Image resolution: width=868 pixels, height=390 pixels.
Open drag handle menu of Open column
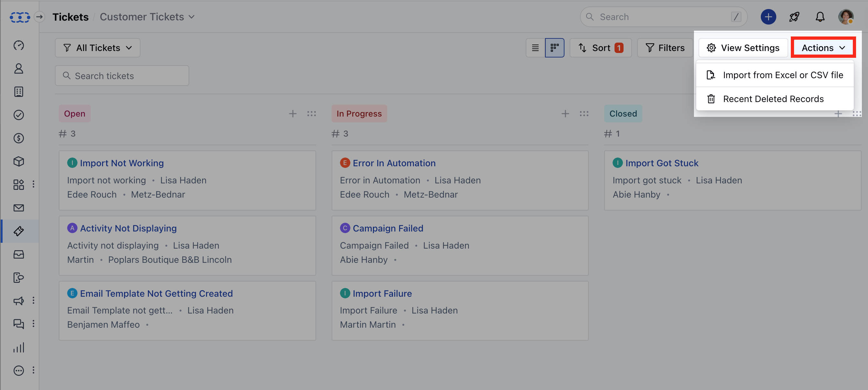[311, 114]
